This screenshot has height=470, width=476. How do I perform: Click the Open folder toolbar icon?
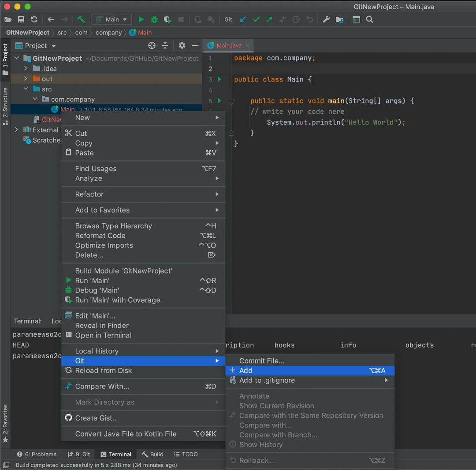[8, 20]
